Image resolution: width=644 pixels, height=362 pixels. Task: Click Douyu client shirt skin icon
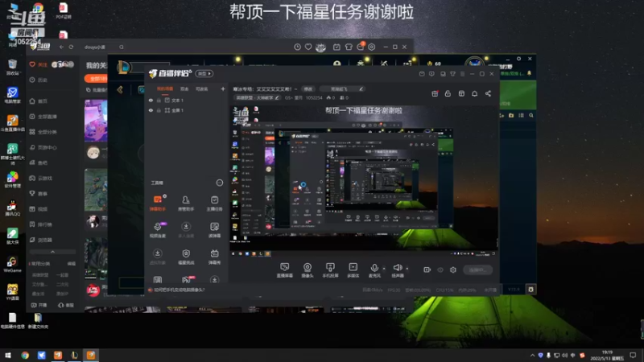[349, 47]
